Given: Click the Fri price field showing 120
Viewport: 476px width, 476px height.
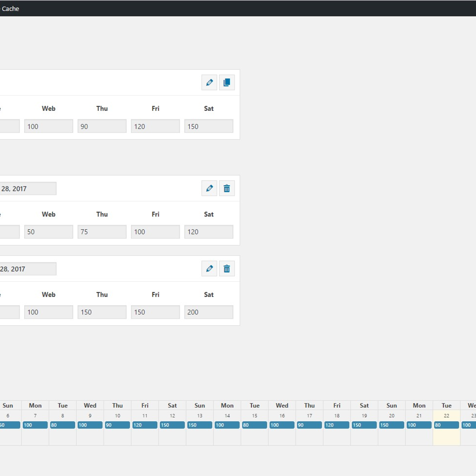Looking at the screenshot, I should [x=155, y=126].
